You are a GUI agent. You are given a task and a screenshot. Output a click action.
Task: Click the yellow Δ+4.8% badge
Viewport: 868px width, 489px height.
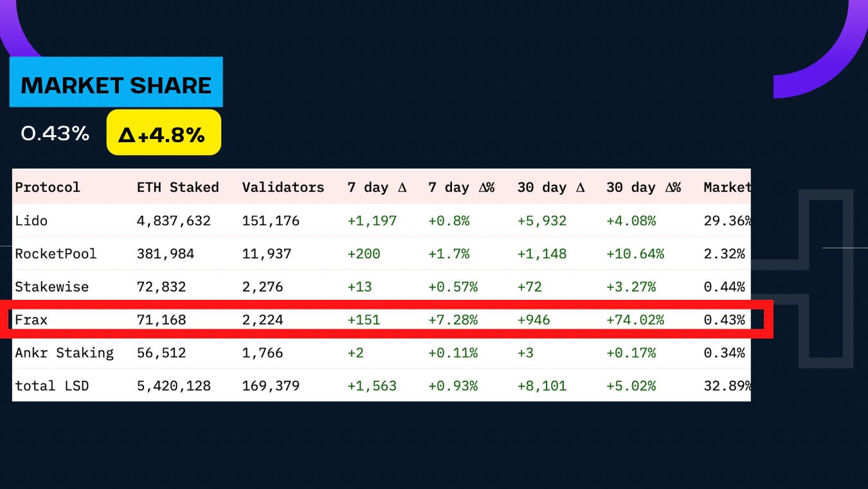(163, 133)
